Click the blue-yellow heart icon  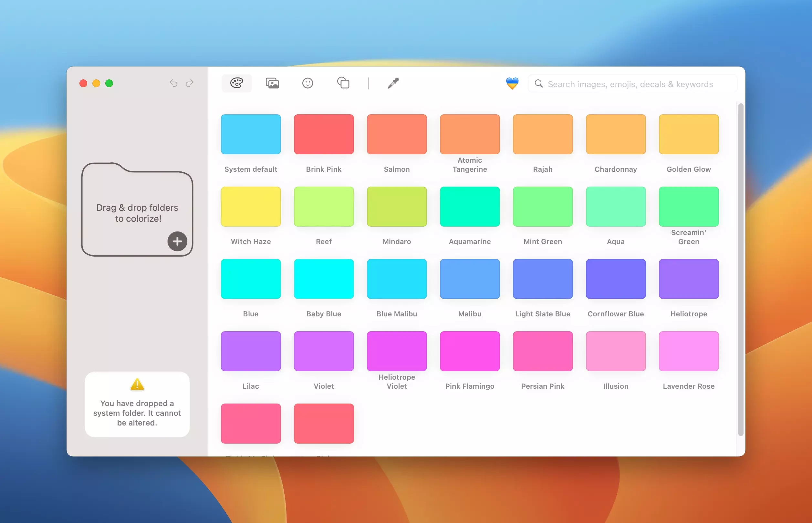512,83
